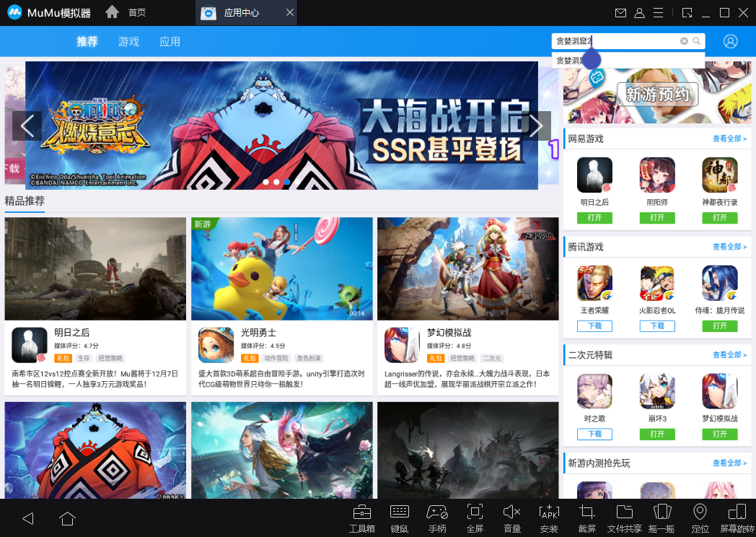Click the 光明勇士 title text
756x537 pixels.
point(258,333)
